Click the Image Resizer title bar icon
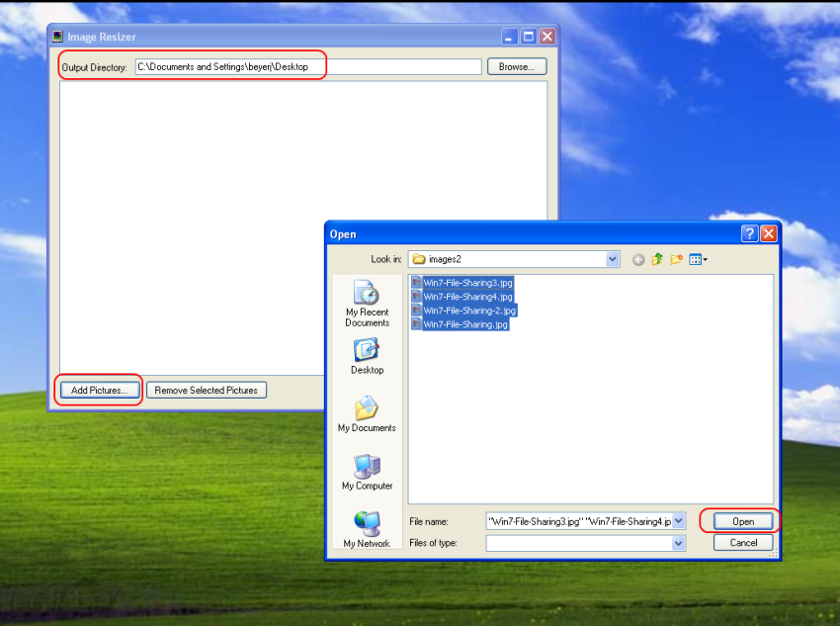Screen dimensions: 840x626 coord(58,37)
